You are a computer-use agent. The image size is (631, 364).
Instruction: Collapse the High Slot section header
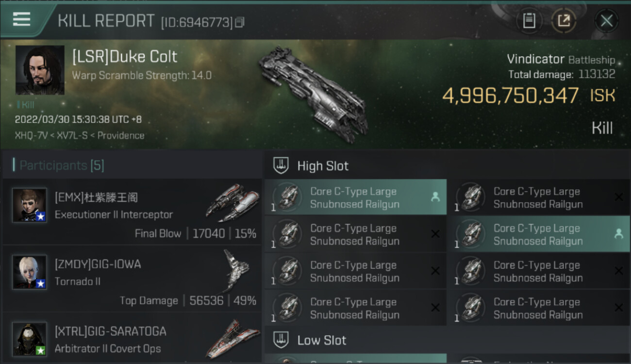pos(323,166)
